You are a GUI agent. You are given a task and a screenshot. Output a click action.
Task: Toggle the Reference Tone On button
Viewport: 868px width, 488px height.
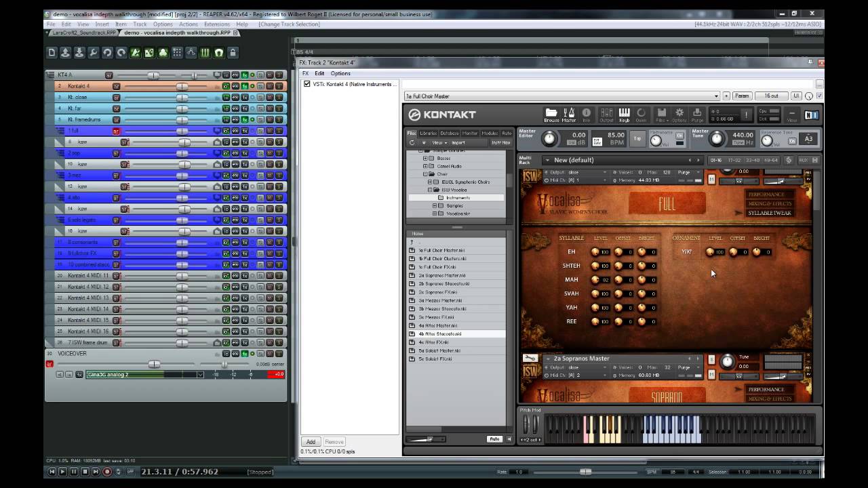[x=792, y=141]
